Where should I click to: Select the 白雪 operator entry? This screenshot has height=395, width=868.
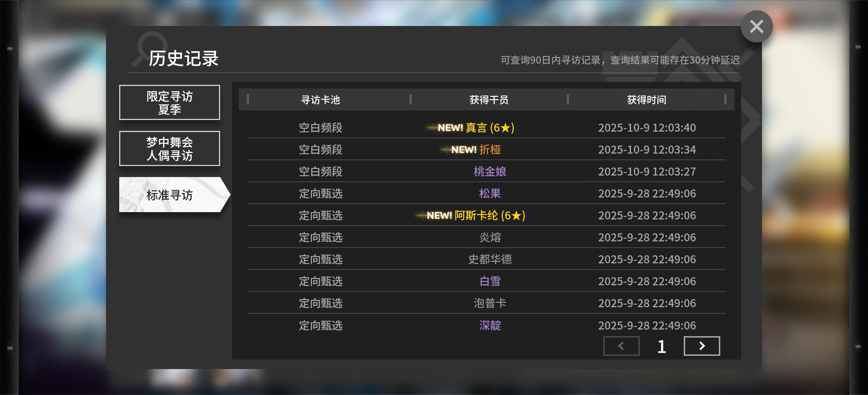tap(490, 281)
